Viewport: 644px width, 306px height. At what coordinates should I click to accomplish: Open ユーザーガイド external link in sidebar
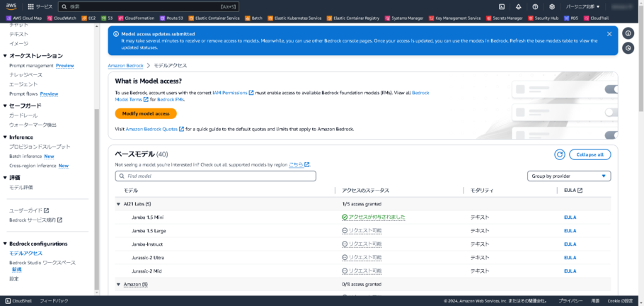tap(29, 210)
